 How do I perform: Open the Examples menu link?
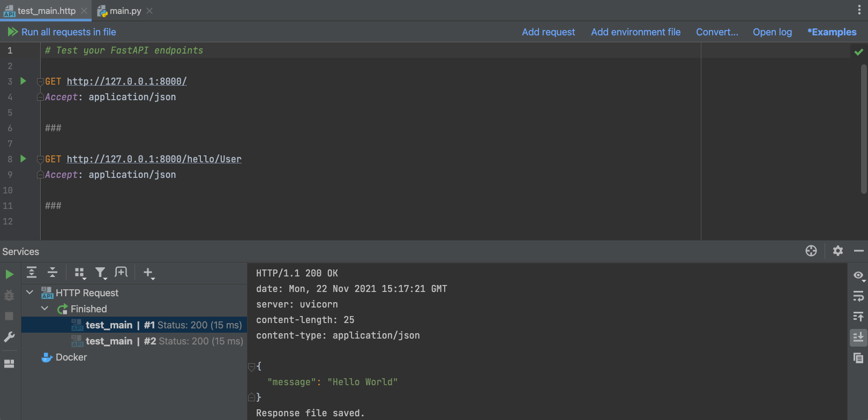832,32
